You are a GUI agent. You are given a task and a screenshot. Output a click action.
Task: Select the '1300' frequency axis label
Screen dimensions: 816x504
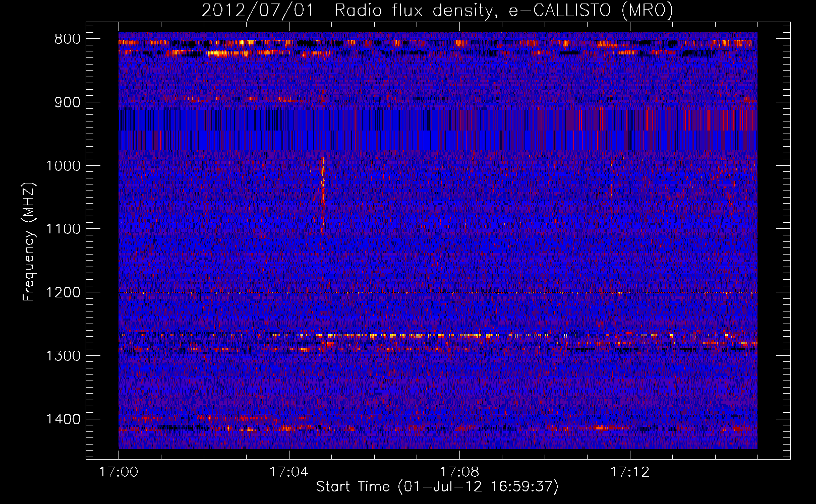pyautogui.click(x=63, y=356)
